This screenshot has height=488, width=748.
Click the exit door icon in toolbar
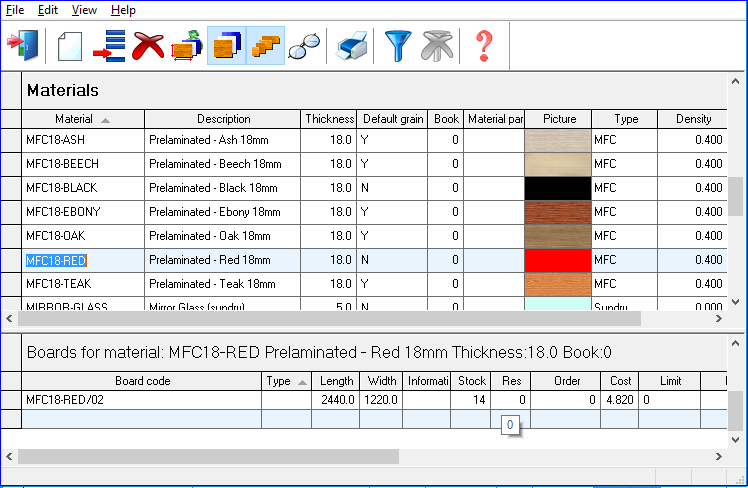(23, 46)
